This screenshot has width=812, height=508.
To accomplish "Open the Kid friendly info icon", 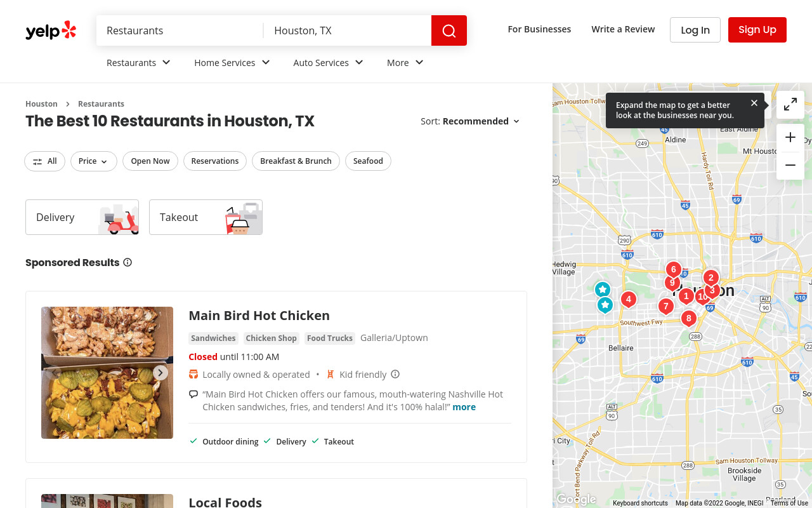I will point(395,374).
